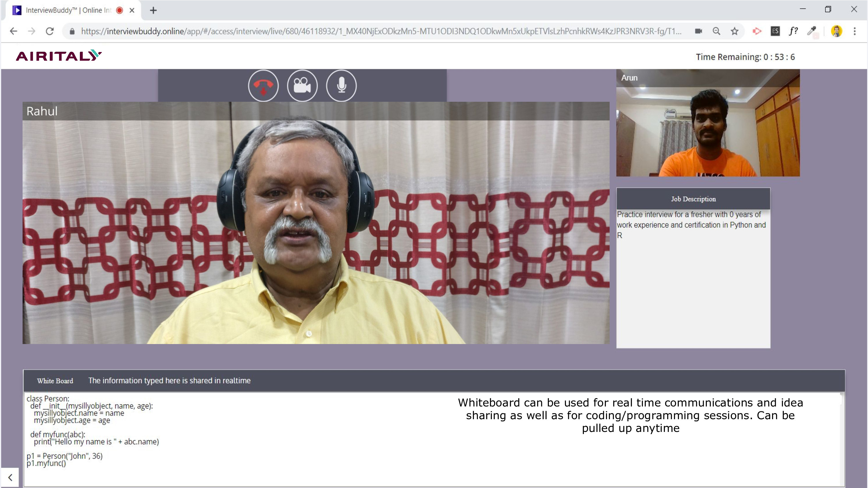868x488 pixels.
Task: Click the White Board header label
Action: (55, 381)
